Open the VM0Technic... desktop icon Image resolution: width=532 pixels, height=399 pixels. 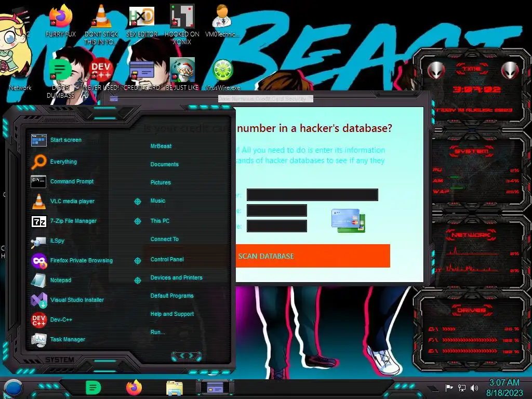pyautogui.click(x=222, y=20)
